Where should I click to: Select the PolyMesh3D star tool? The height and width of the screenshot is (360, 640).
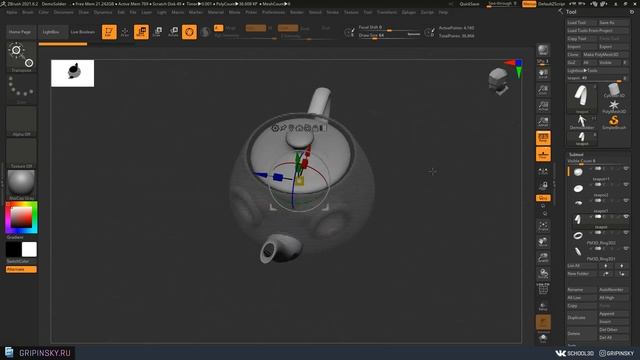tap(614, 106)
